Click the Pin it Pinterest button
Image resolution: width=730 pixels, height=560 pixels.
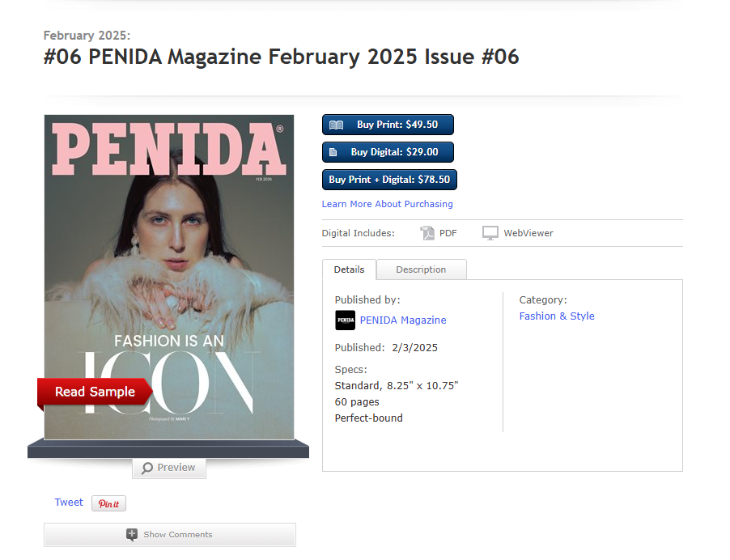coord(108,503)
